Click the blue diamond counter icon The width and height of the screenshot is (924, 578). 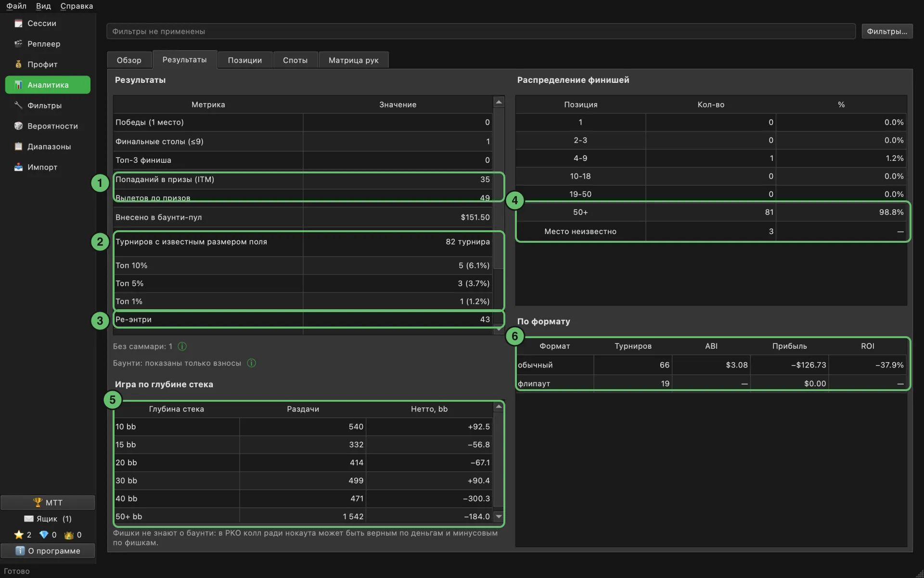(x=44, y=535)
